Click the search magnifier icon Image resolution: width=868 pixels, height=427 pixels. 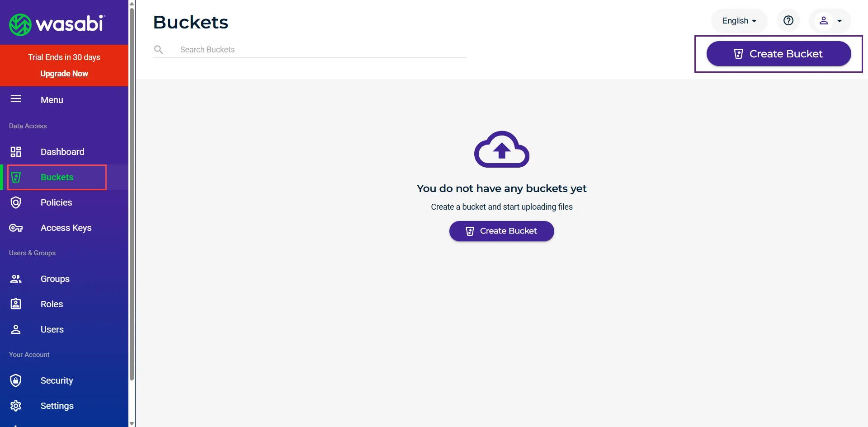pos(159,49)
